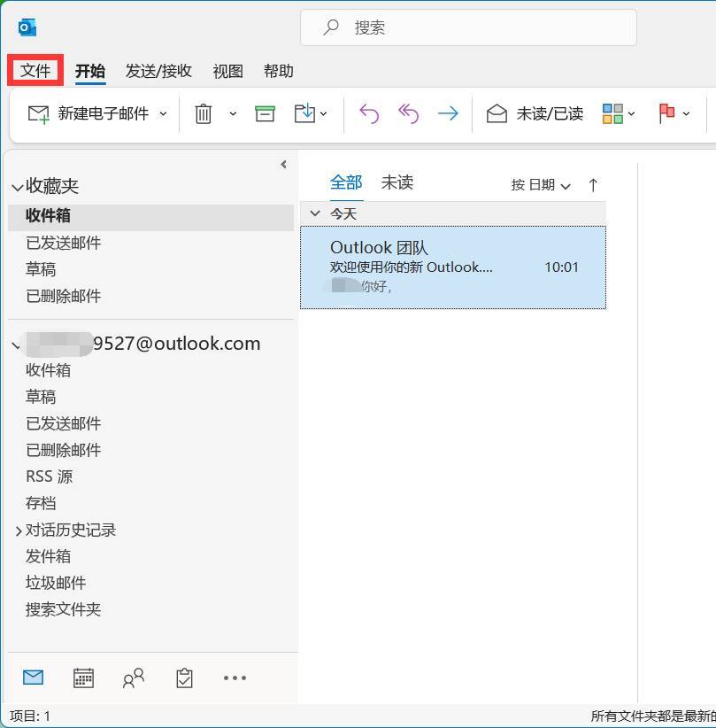Expand 对话历史记录 in the folder list
The height and width of the screenshot is (728, 716).
coord(17,530)
